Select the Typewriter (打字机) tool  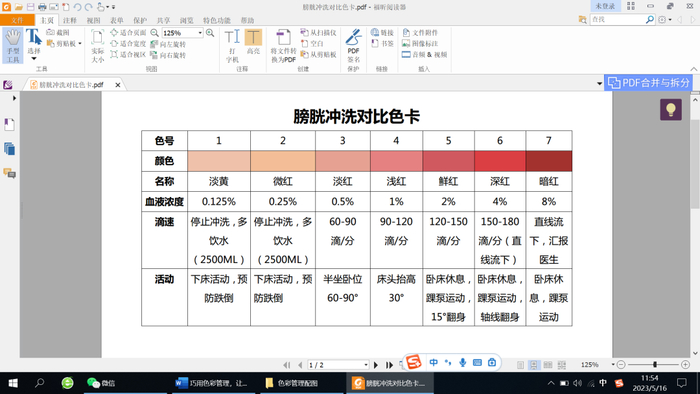click(x=232, y=46)
